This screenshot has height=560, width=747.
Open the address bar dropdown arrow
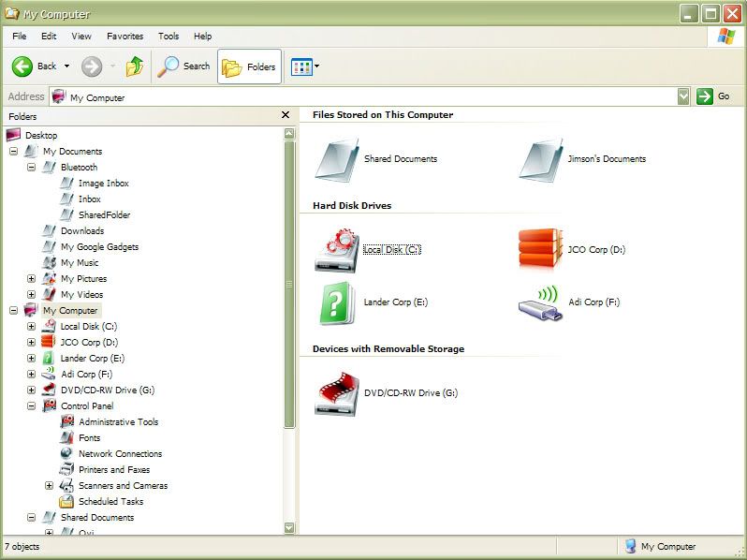tap(683, 96)
